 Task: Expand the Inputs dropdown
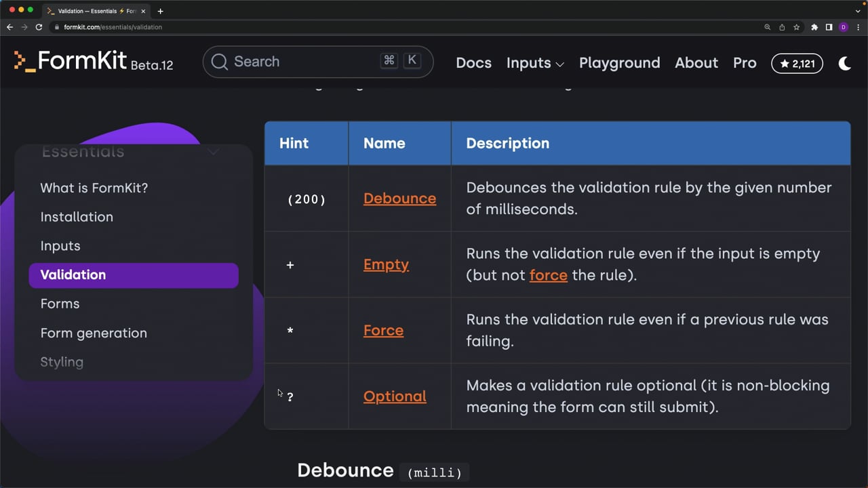pos(535,62)
